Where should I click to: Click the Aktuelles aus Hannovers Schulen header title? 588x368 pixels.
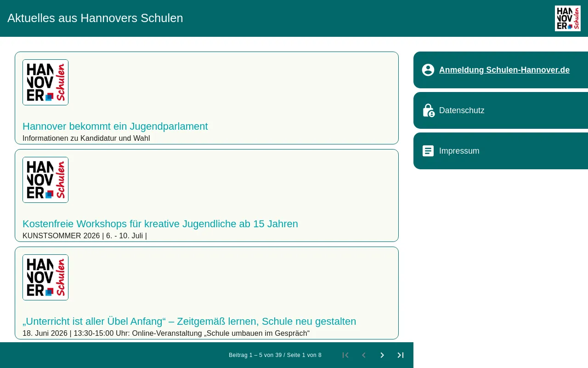tap(95, 18)
